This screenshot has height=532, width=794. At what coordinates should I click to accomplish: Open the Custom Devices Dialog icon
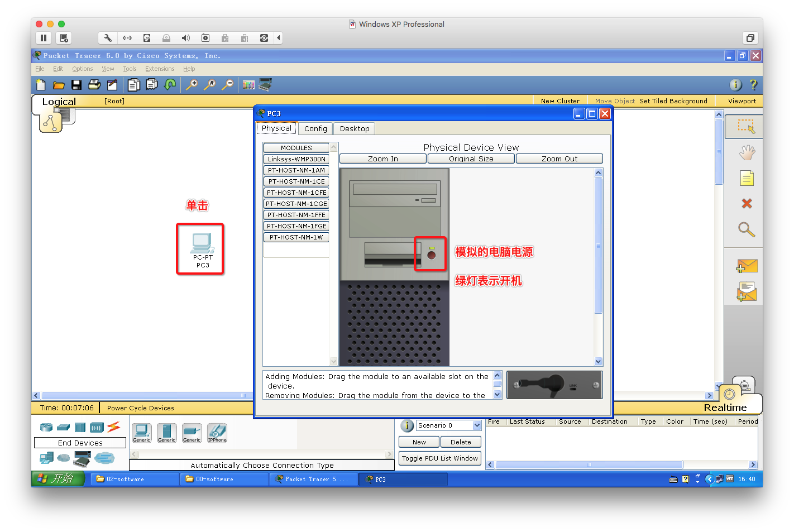click(265, 85)
